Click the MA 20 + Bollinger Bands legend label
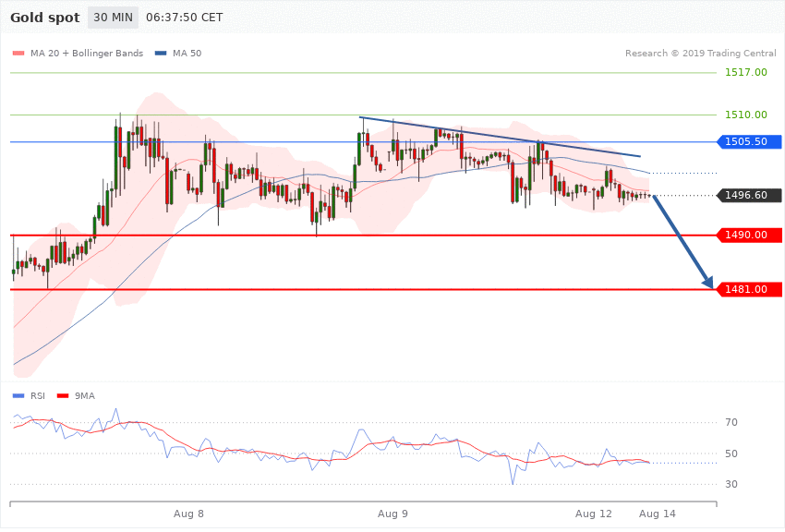785x532 pixels. (87, 54)
